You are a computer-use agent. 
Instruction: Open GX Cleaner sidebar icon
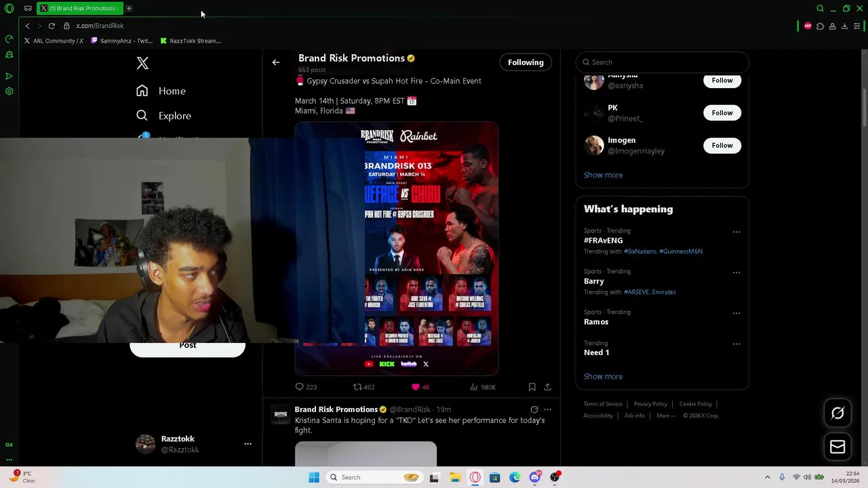[x=9, y=54]
